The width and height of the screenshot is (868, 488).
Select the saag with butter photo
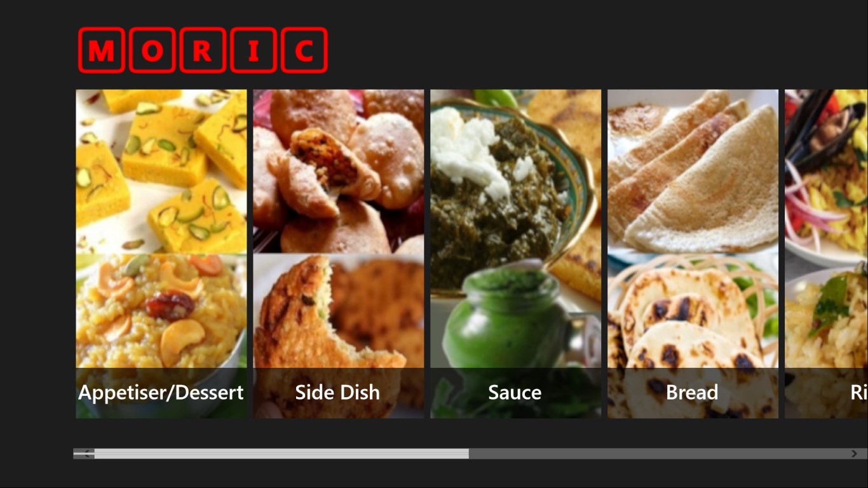tap(515, 184)
